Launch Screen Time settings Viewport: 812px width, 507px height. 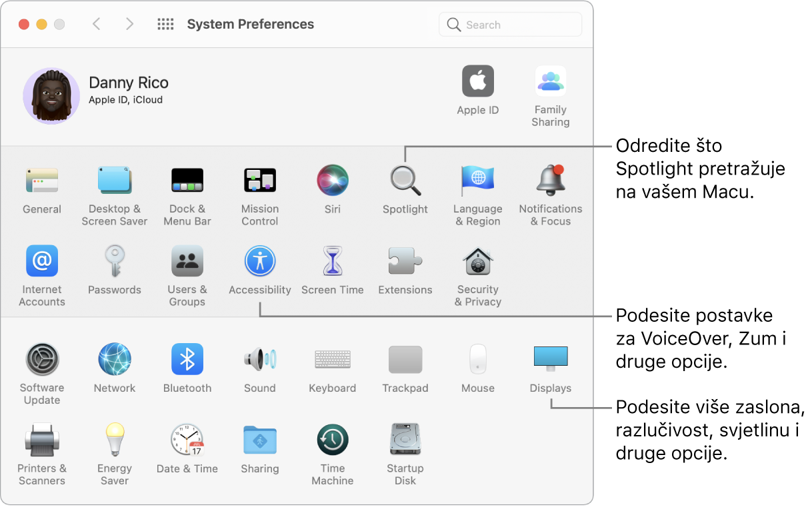coord(332,262)
